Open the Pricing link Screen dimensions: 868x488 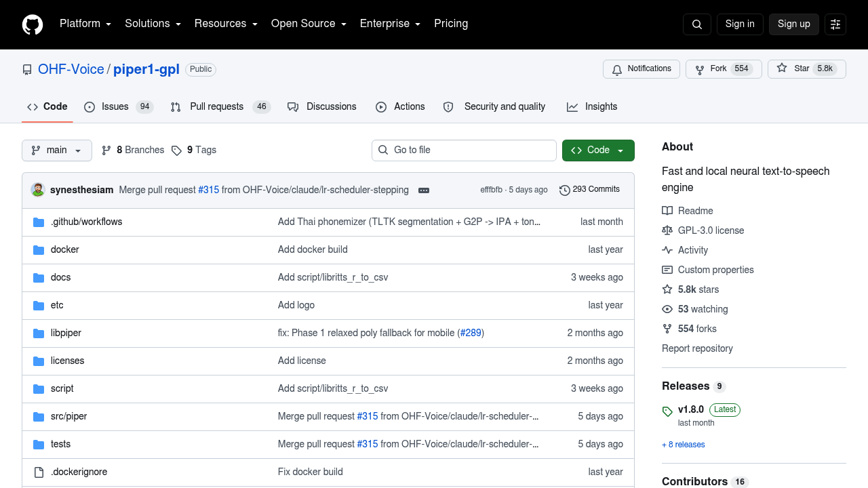[451, 24]
